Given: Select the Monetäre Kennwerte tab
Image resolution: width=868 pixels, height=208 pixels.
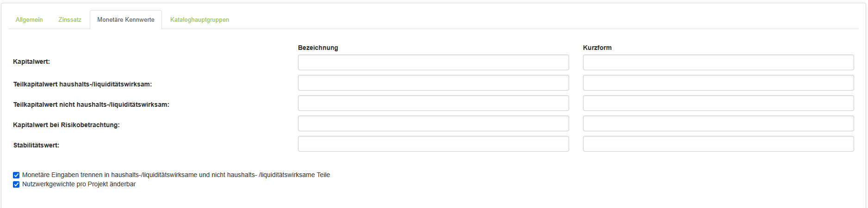Looking at the screenshot, I should tap(126, 20).
